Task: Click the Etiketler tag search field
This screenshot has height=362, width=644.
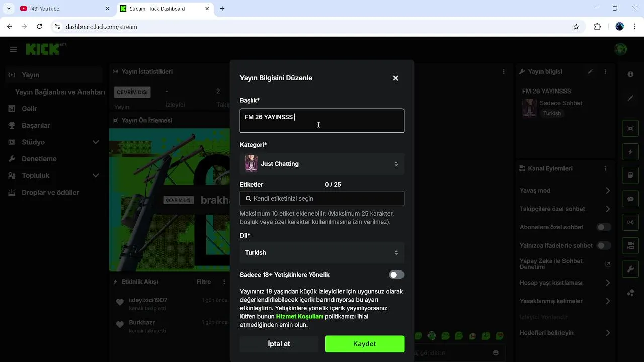Action: 322,199
